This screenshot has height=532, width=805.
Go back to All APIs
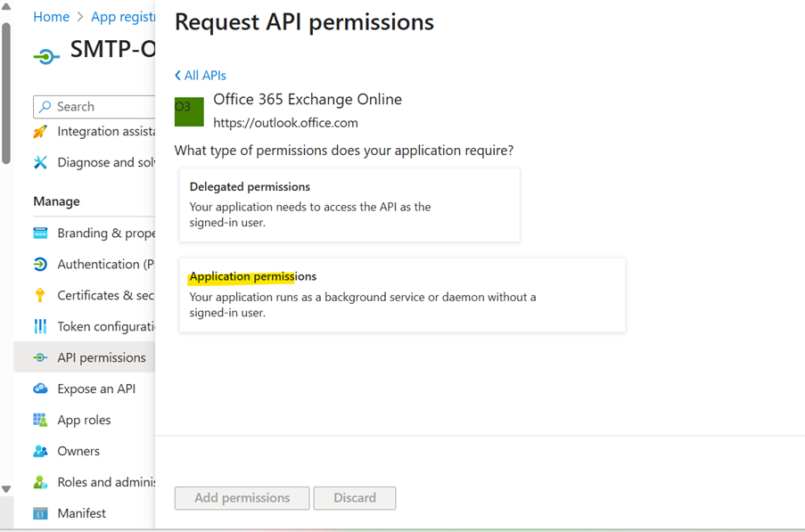(x=201, y=76)
